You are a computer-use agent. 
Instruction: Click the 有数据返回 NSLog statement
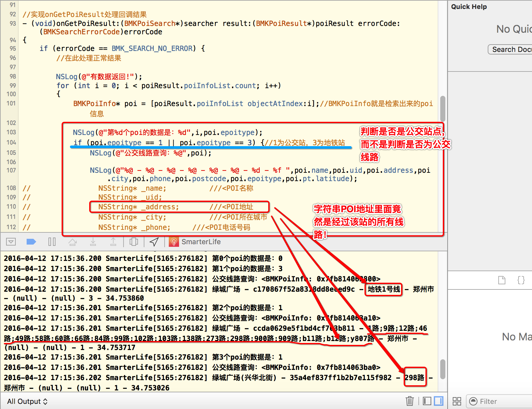tap(99, 77)
